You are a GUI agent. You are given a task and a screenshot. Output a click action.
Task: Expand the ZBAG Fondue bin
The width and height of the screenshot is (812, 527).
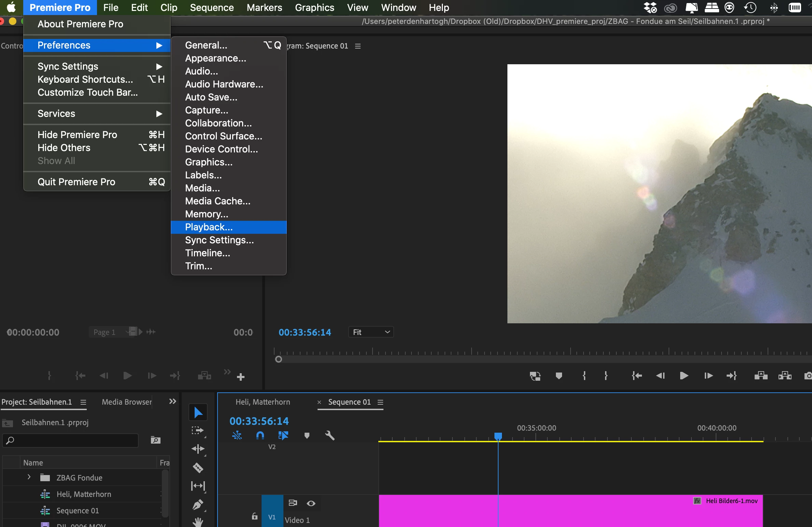pos(29,477)
